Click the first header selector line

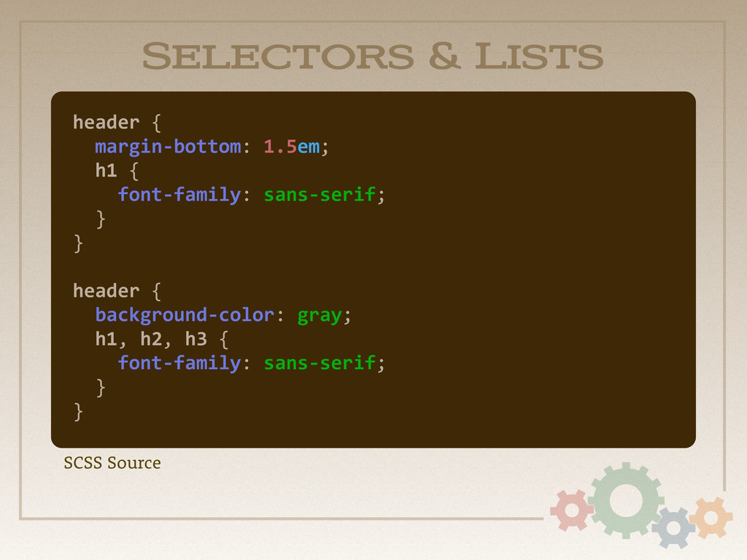coord(117,122)
